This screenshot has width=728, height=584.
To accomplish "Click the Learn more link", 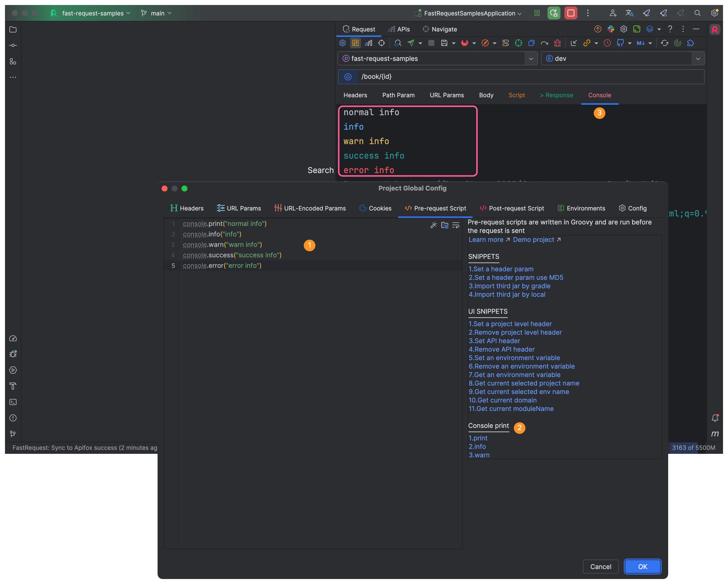I will click(x=486, y=239).
